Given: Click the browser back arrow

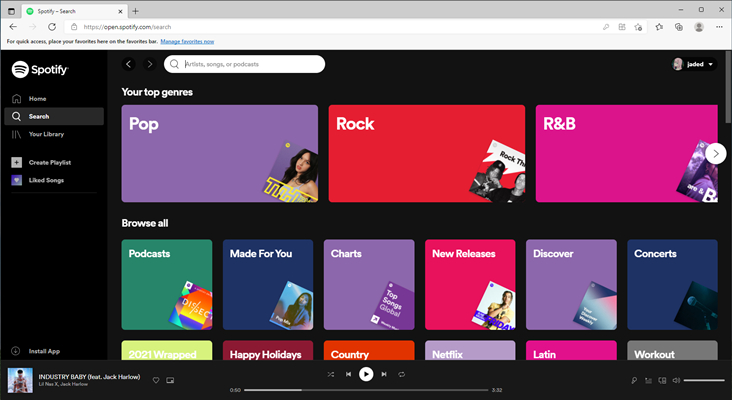Looking at the screenshot, I should (13, 27).
